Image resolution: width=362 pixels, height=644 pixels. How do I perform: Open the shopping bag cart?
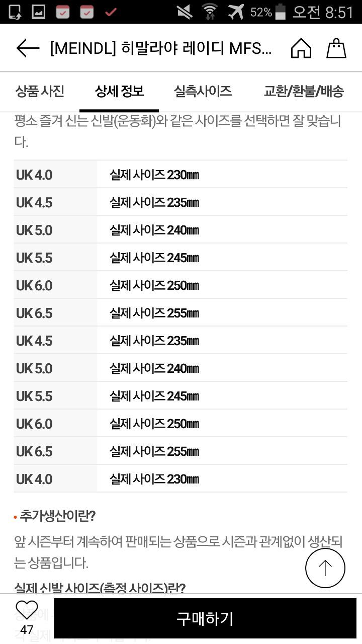(x=336, y=48)
